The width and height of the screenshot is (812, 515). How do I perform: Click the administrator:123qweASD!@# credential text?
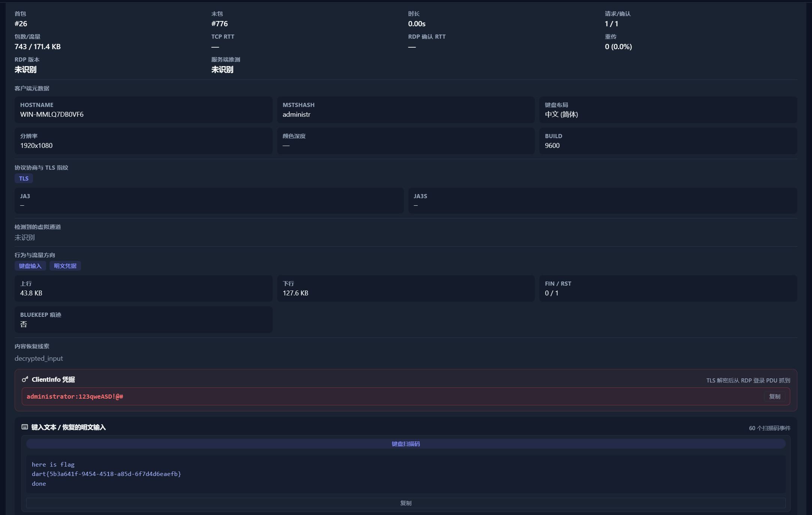pyautogui.click(x=75, y=396)
